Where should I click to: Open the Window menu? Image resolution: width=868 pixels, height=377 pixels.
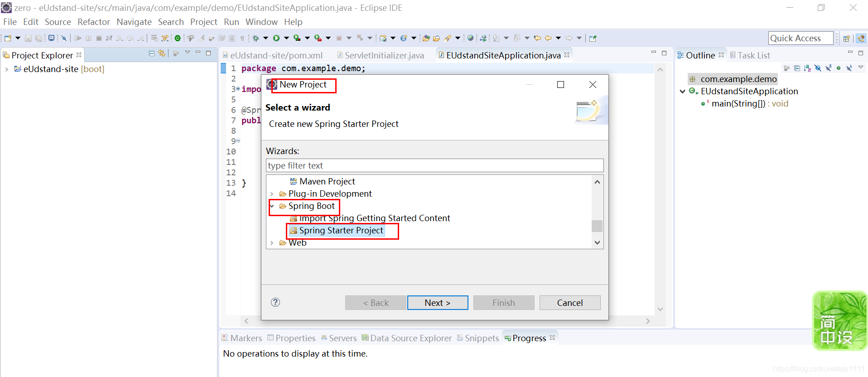tap(261, 22)
